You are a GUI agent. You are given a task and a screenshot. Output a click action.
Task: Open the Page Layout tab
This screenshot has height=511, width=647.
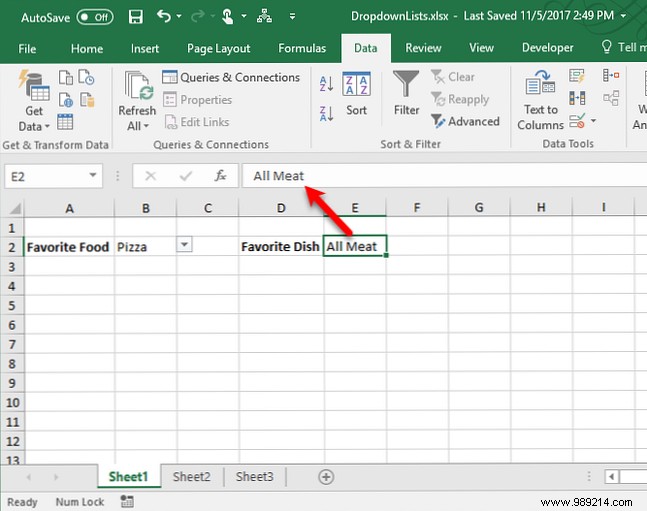point(218,49)
